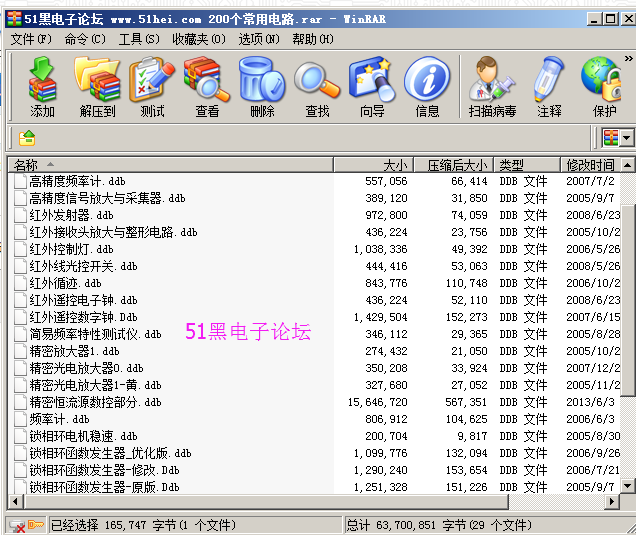Click status text 已经选择 165,747 字节
Image resolution: width=636 pixels, height=535 pixels.
point(114,525)
